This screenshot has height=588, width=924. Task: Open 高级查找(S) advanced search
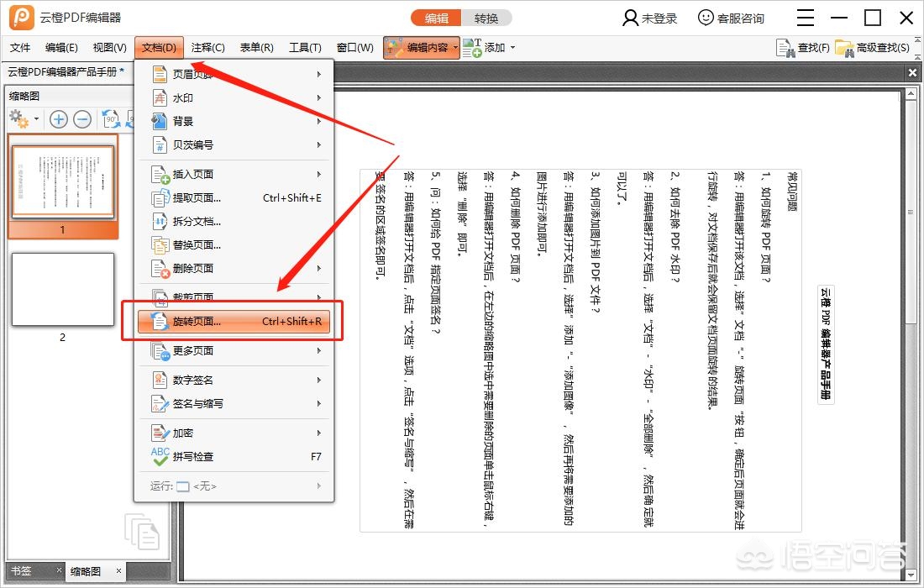pos(872,48)
